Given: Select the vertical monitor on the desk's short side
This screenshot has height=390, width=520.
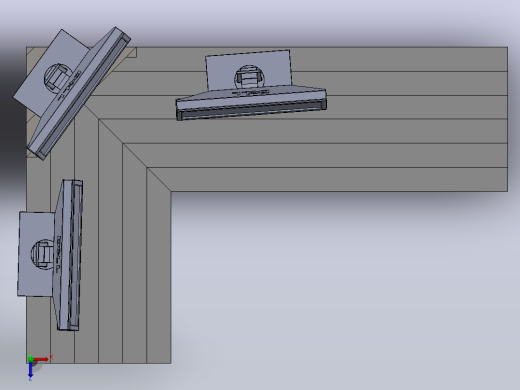Looking at the screenshot, I should tap(69, 255).
